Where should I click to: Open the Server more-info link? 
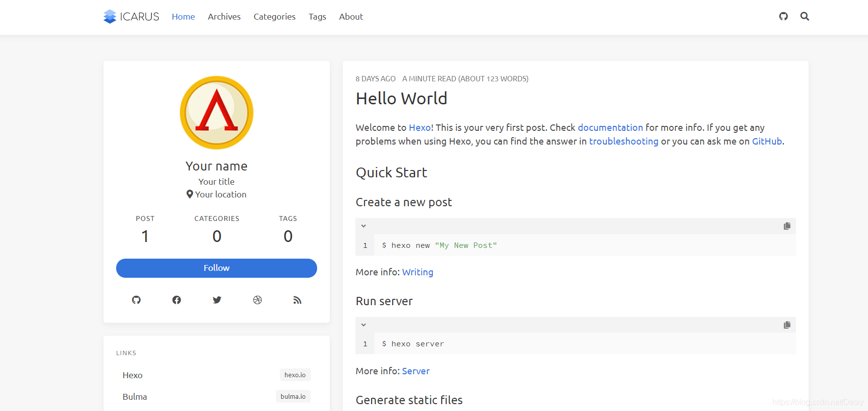pos(416,371)
